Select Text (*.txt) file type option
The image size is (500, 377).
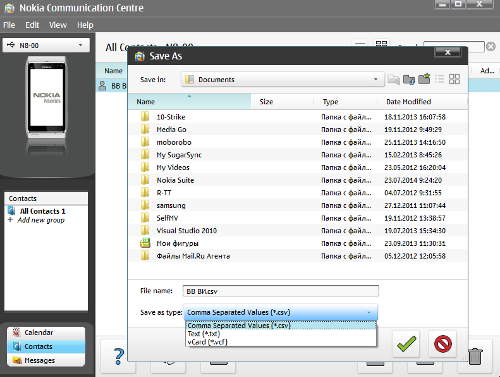204,334
